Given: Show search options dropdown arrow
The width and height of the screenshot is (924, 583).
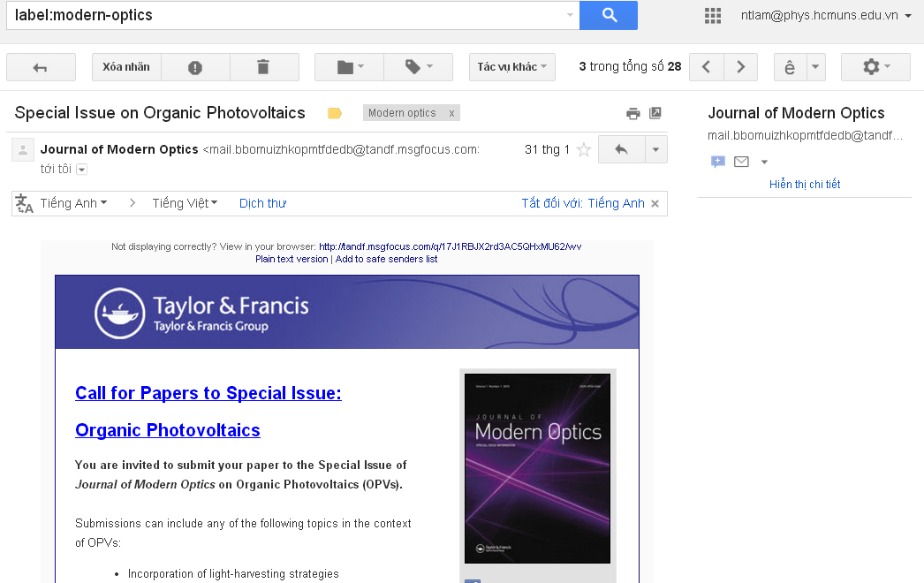Looking at the screenshot, I should 570,15.
